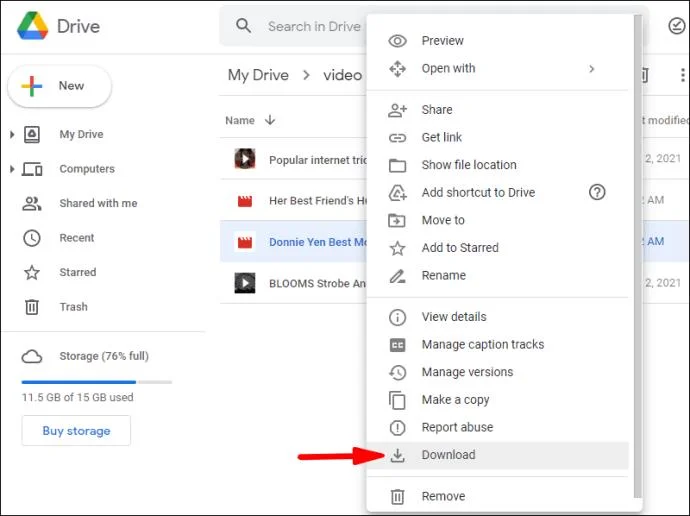Click the New button
The width and height of the screenshot is (690, 516).
[x=60, y=86]
